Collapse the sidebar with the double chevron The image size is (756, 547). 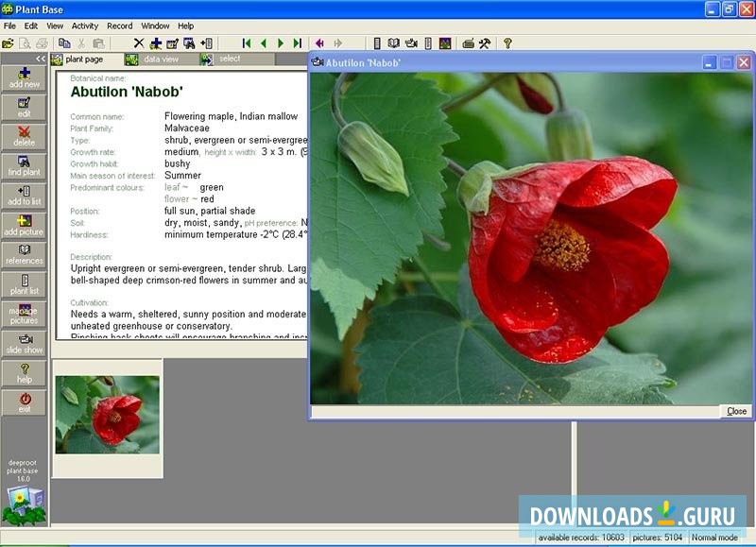point(41,59)
